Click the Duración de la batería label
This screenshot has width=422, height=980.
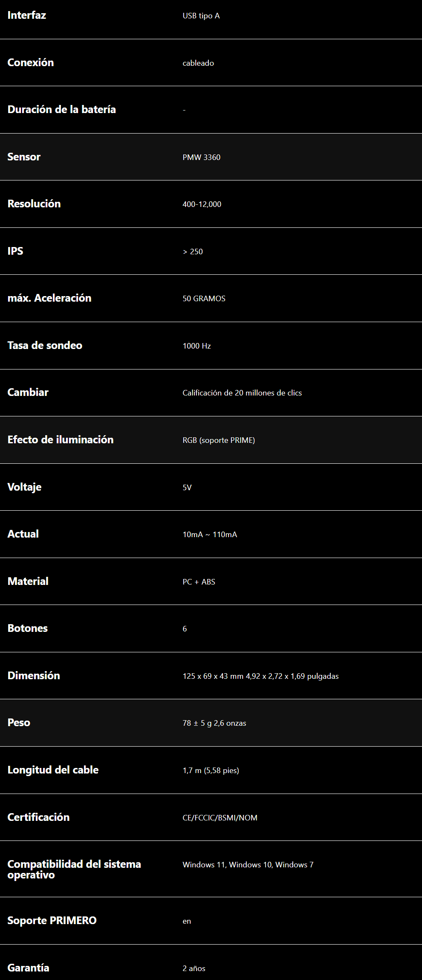click(x=62, y=110)
